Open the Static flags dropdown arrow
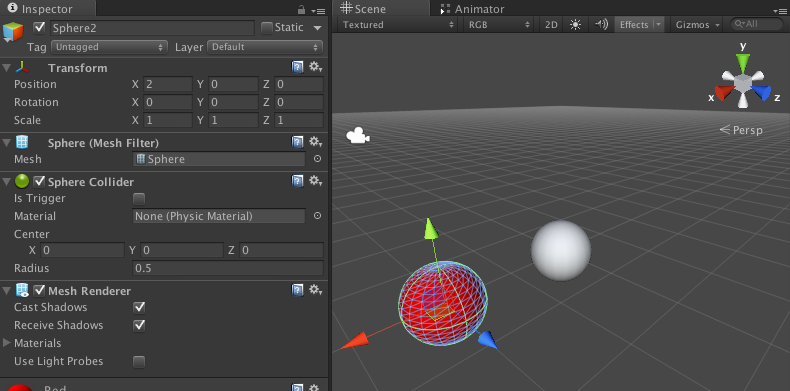Viewport: 790px width, 391px height. (x=317, y=28)
